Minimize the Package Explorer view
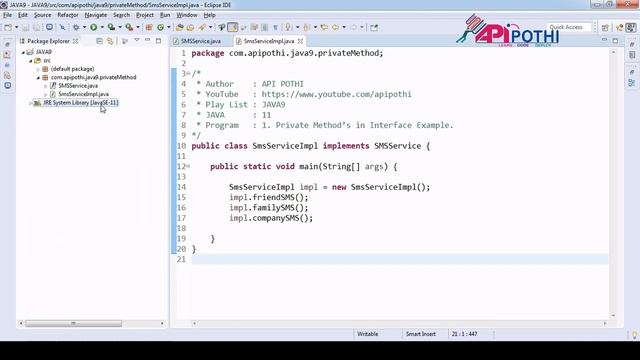Screen dimensions: 640x360 tap(147, 40)
